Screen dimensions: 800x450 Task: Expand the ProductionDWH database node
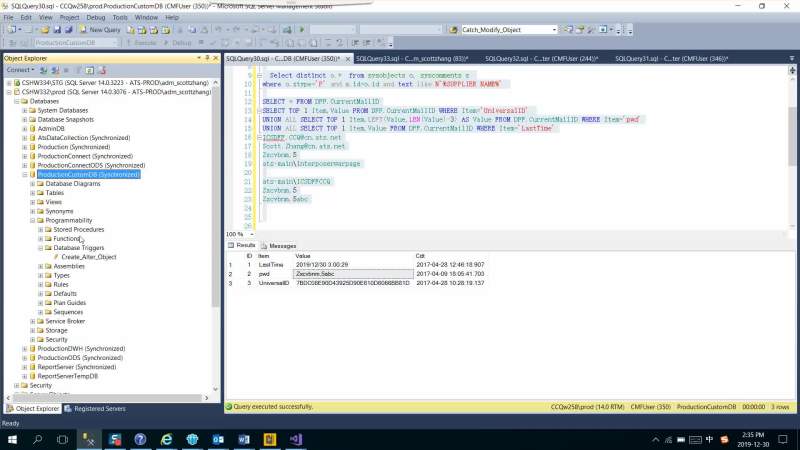(25, 348)
